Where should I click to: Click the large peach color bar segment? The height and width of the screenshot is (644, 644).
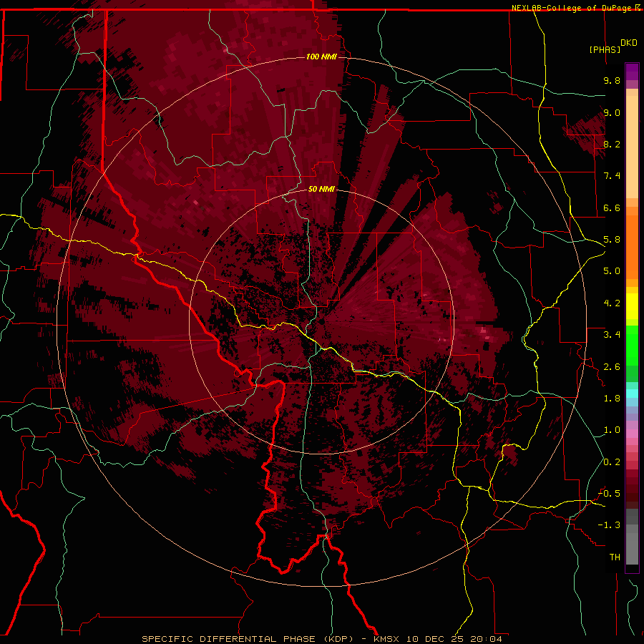tap(632, 147)
